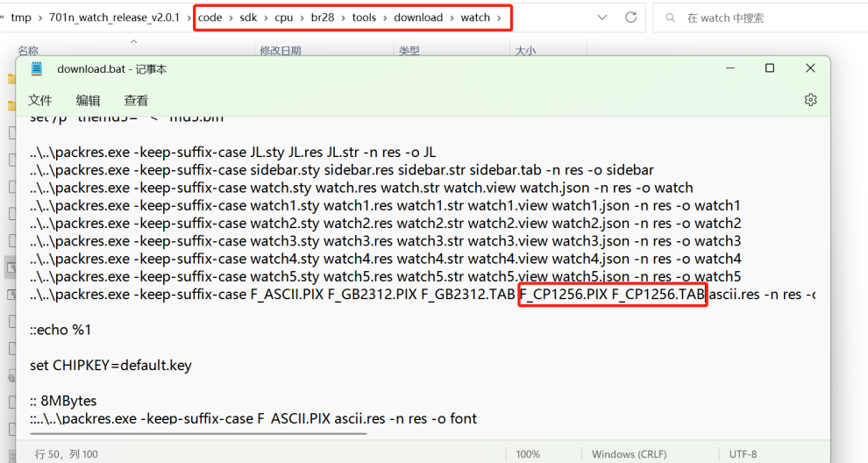
Task: Expand the chevron after 'code' breadcrumb
Action: click(231, 18)
